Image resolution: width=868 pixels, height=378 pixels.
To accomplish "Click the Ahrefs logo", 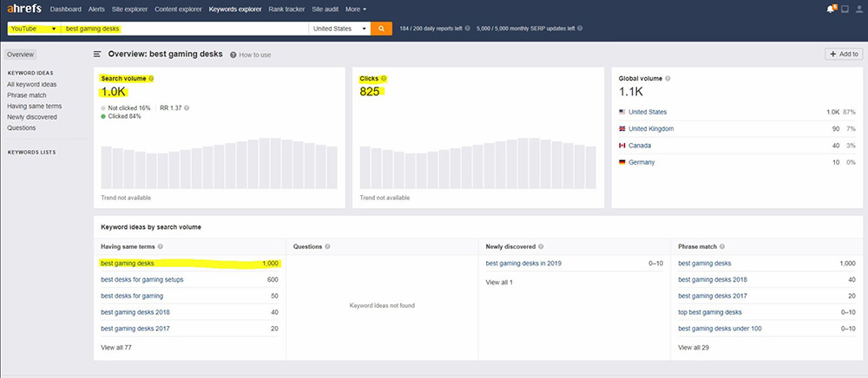I will coord(23,9).
